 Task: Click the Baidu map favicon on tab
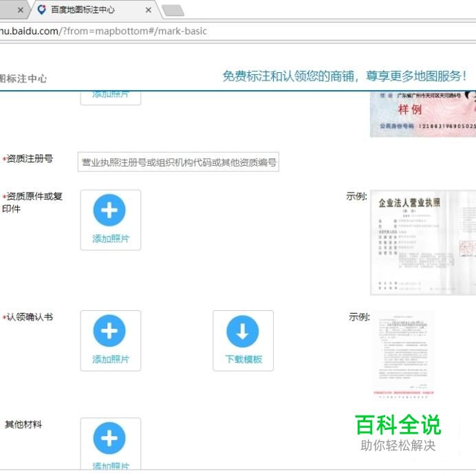click(41, 10)
